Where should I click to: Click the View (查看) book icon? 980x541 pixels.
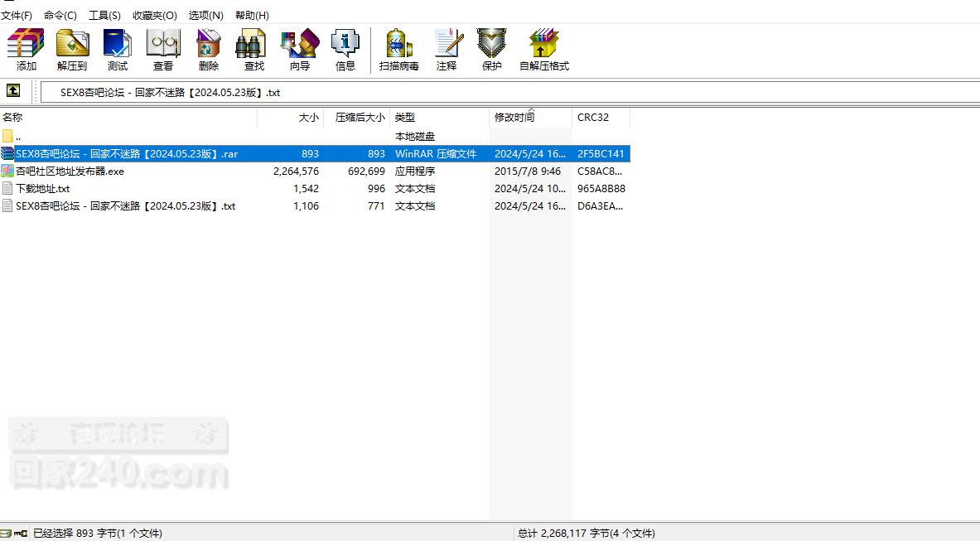coord(163,50)
